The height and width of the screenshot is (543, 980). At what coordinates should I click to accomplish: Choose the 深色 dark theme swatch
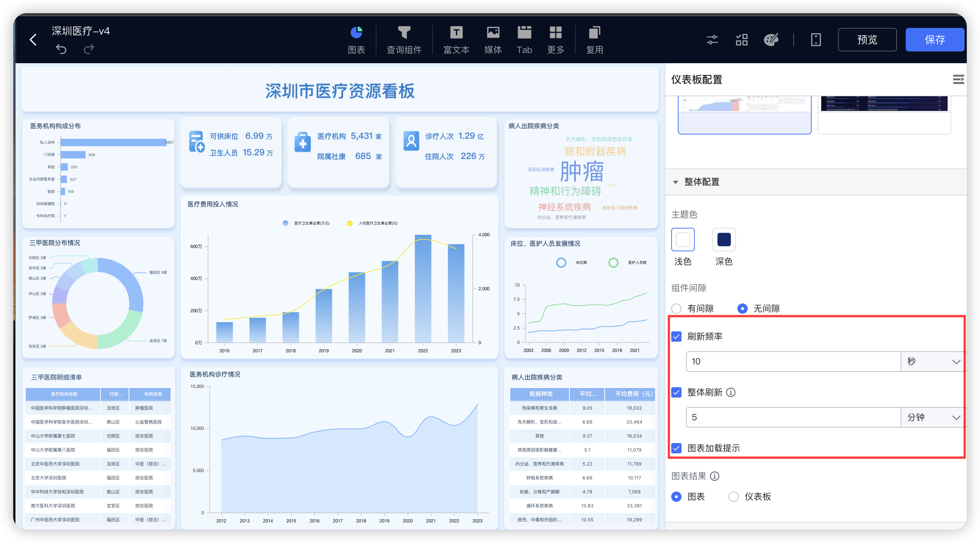724,240
